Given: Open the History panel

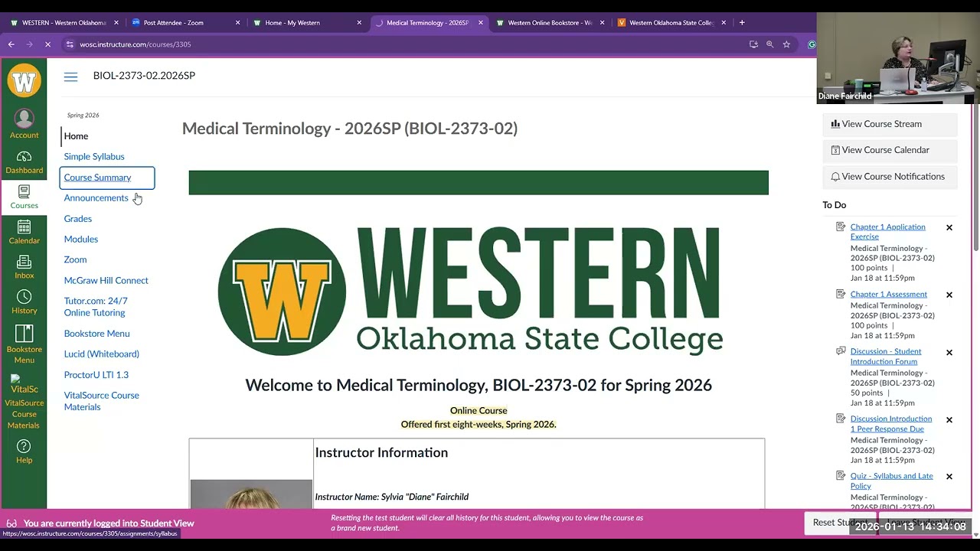Looking at the screenshot, I should pos(24,302).
